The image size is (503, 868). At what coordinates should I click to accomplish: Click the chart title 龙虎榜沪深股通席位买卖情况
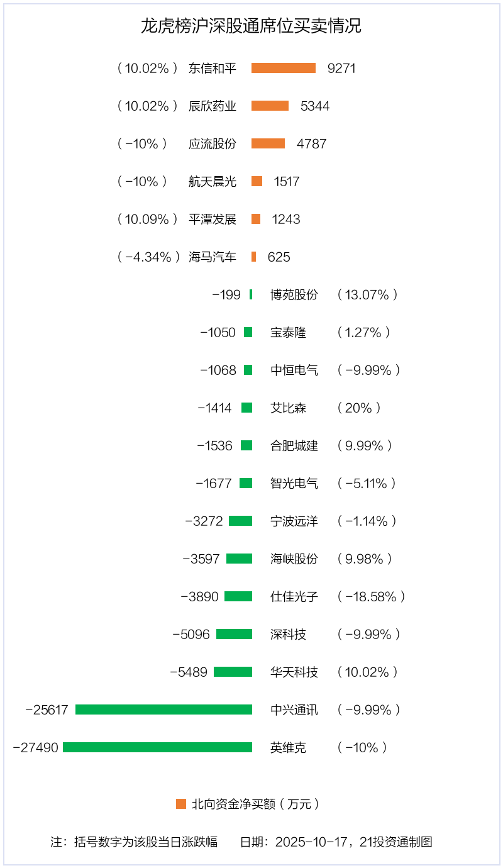click(251, 26)
